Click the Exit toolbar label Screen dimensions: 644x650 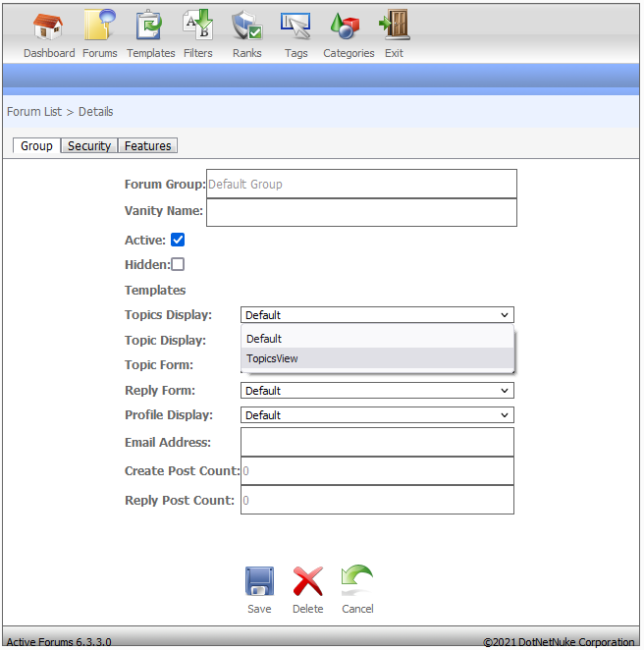394,53
